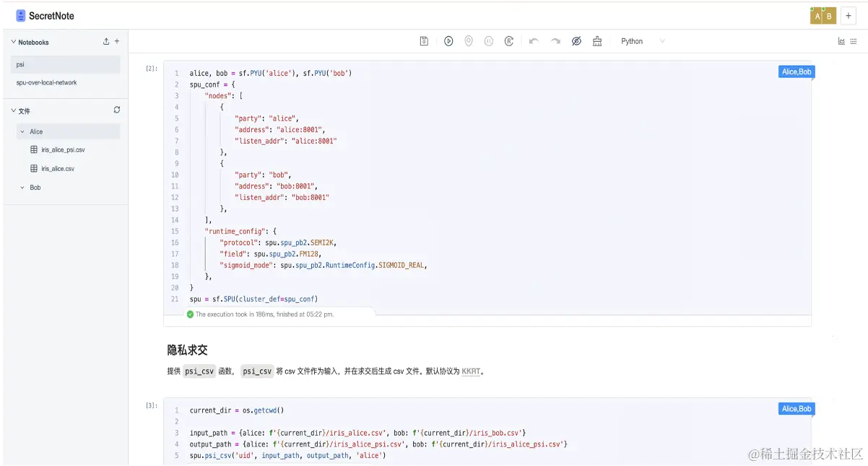The image size is (868, 466).
Task: Click the execution status message of cell 2
Action: pyautogui.click(x=265, y=315)
